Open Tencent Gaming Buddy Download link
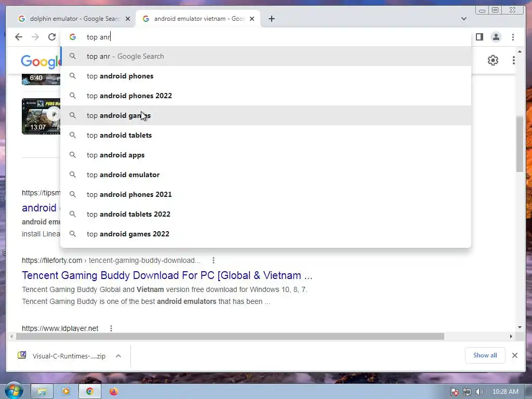Image resolution: width=532 pixels, height=399 pixels. tap(167, 275)
